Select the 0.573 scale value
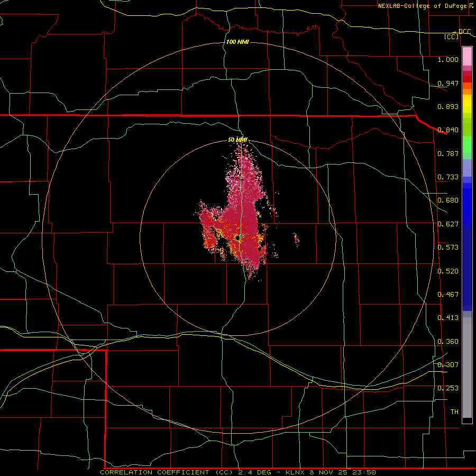The width and height of the screenshot is (476, 476). click(x=448, y=248)
